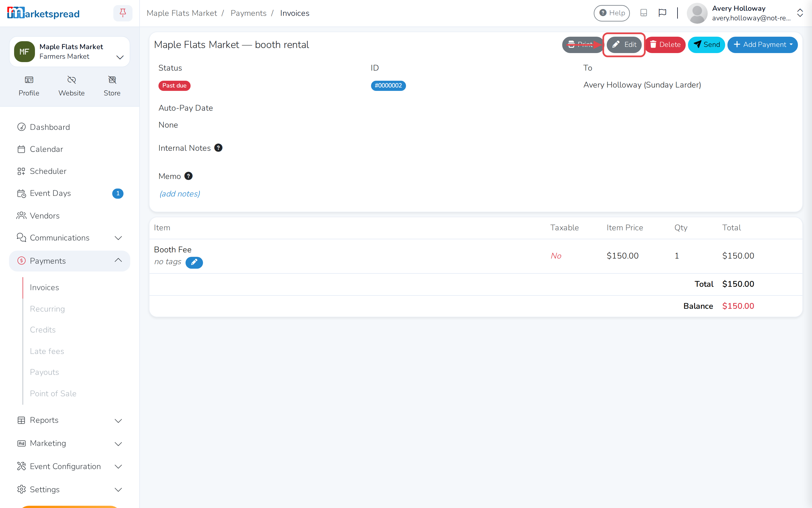Viewport: 812px width, 508px height.
Task: Click the book documentation icon in header
Action: (644, 13)
